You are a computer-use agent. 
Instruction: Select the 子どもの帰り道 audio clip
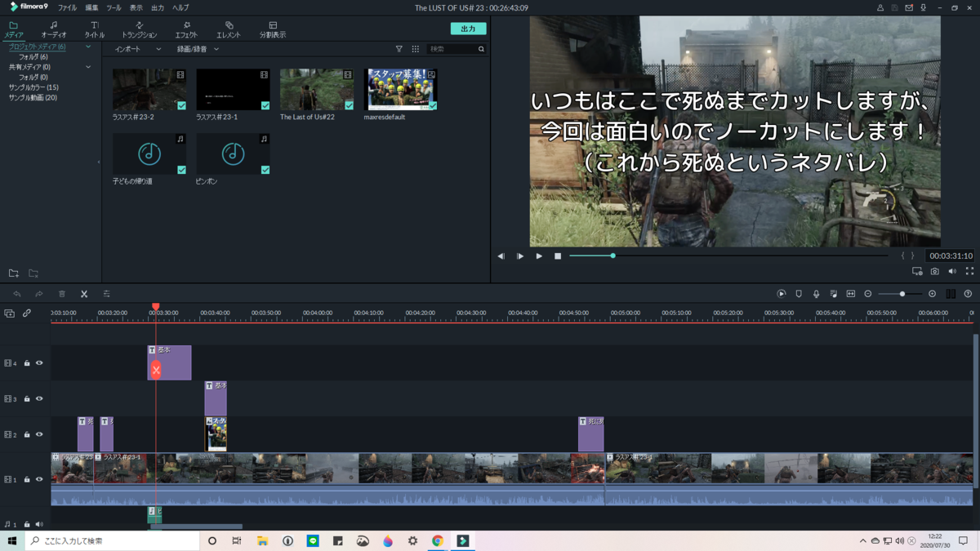point(149,153)
